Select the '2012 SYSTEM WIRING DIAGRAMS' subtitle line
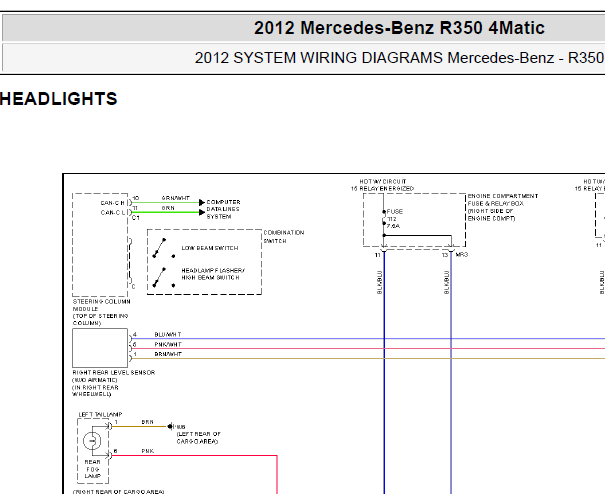This screenshot has height=494, width=605. 399,58
